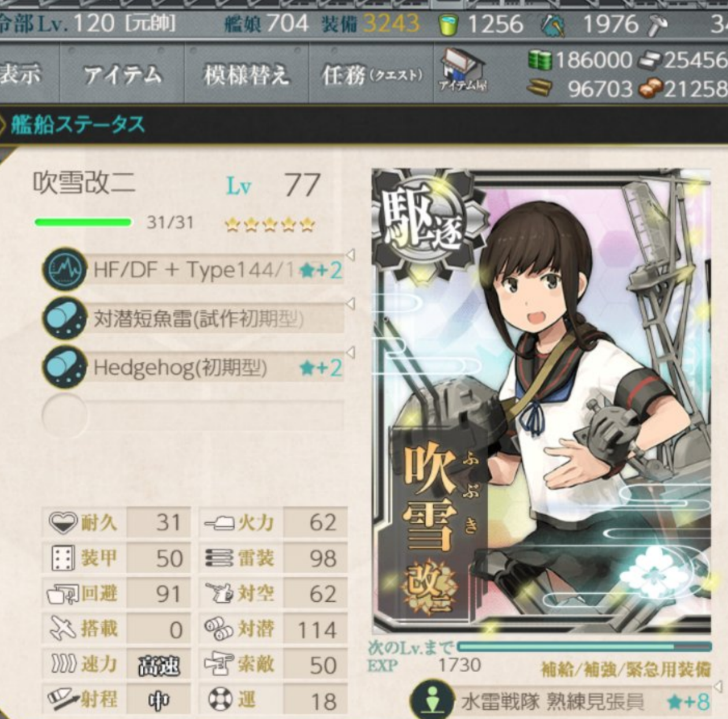Expand arrow beside HF/DF Type144 equipment
The height and width of the screenshot is (719, 728).
click(x=350, y=255)
